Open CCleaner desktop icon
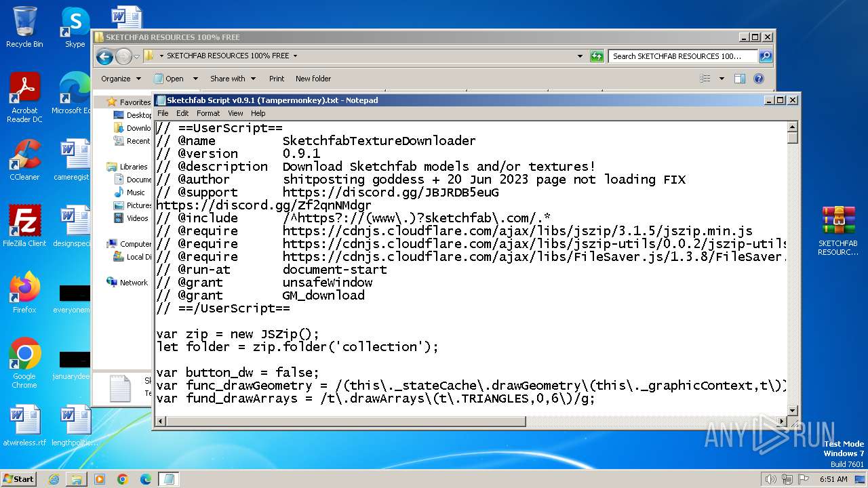Screen dimensions: 868x488 [24, 160]
